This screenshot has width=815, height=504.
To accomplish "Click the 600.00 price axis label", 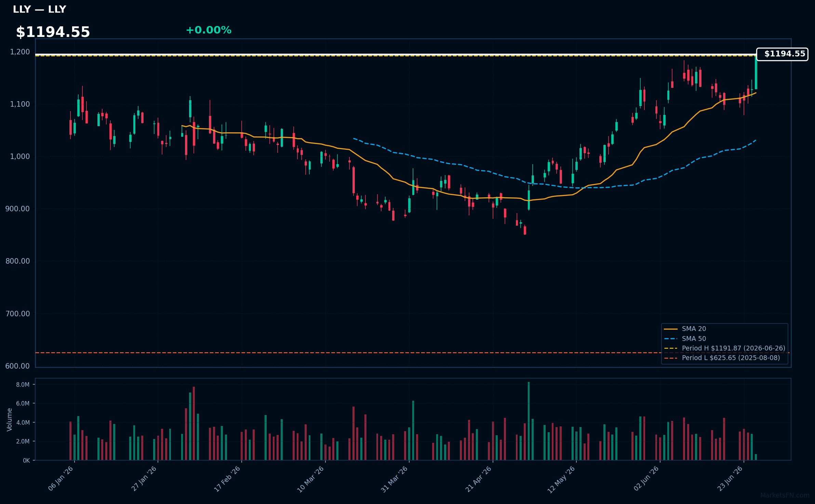I will coord(18,366).
